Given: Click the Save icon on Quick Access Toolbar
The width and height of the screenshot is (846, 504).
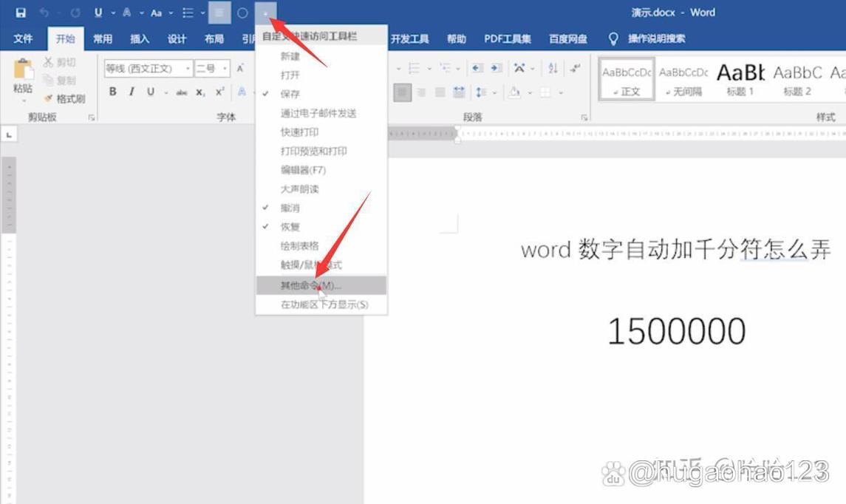Looking at the screenshot, I should [20, 13].
